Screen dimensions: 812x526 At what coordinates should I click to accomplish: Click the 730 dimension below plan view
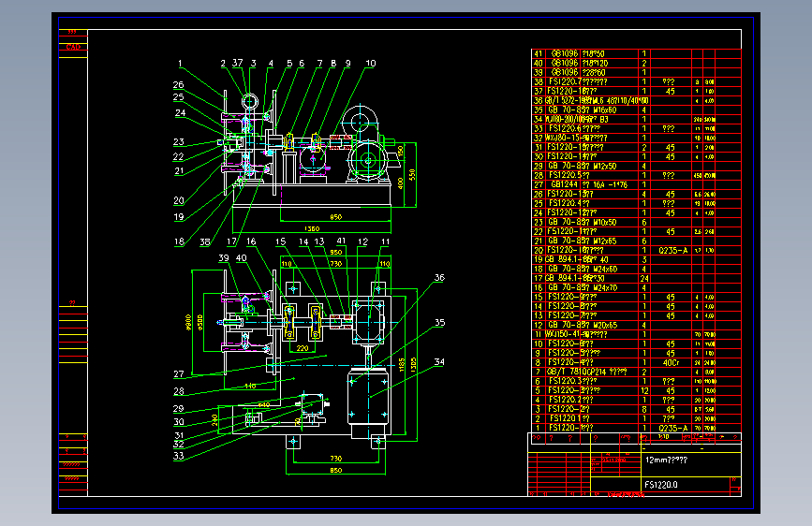pyautogui.click(x=335, y=459)
